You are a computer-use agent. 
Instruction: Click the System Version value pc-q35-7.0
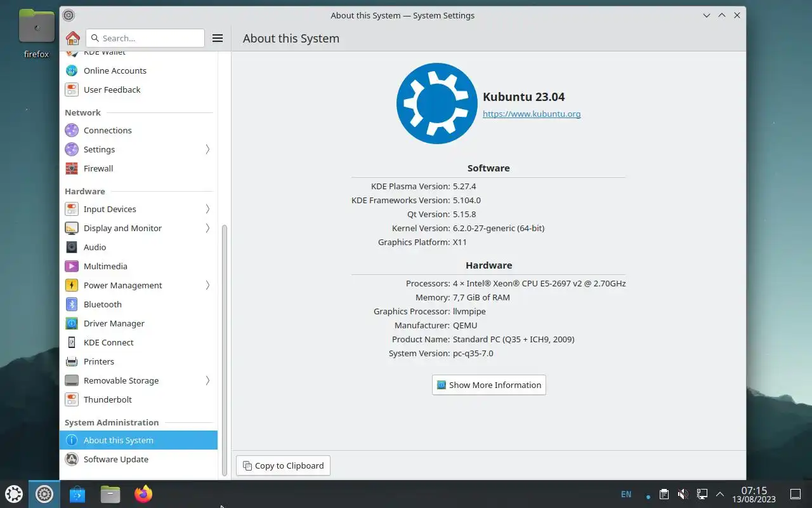tap(473, 353)
